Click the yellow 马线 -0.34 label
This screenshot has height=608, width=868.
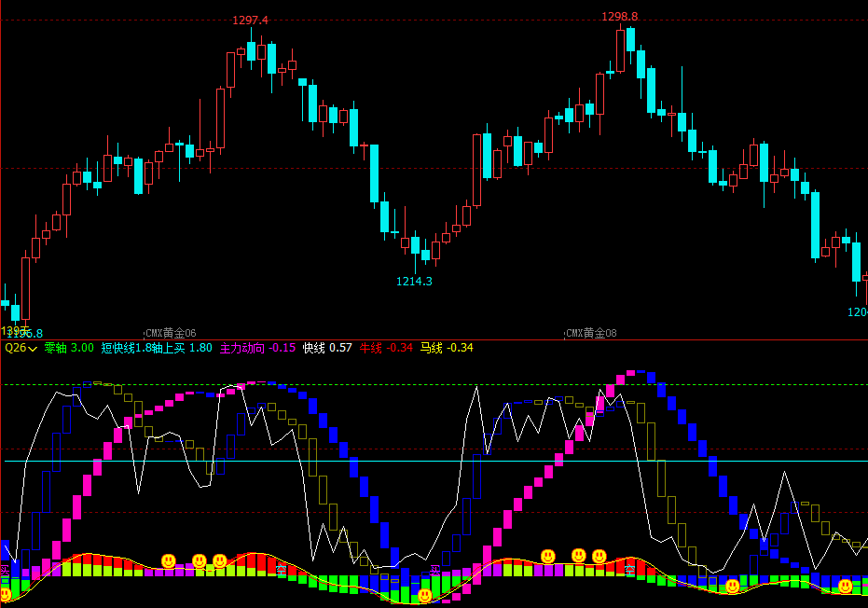coord(447,348)
